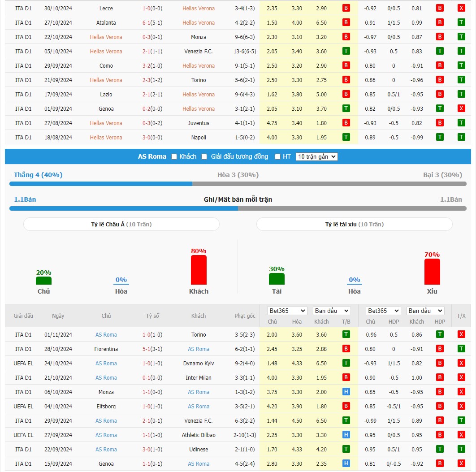Click the Bại 3 (30%) label

442,175
